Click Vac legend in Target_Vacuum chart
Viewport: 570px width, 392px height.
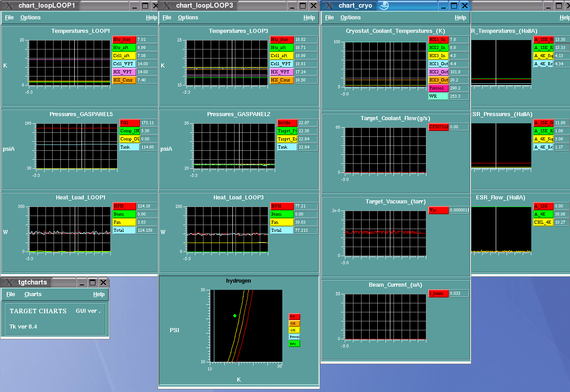tap(439, 210)
